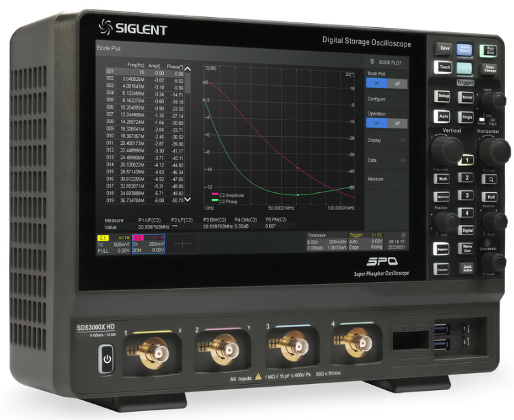Select Auto trigger mode button

(x=442, y=116)
